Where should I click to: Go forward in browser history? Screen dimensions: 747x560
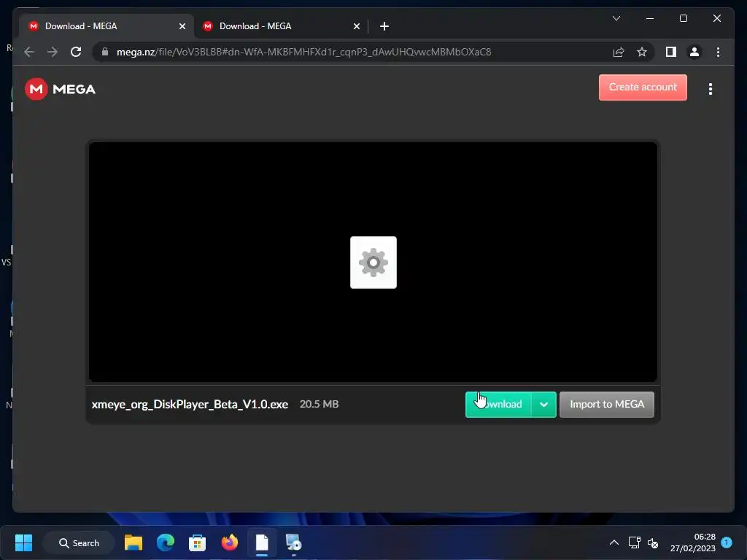(53, 52)
